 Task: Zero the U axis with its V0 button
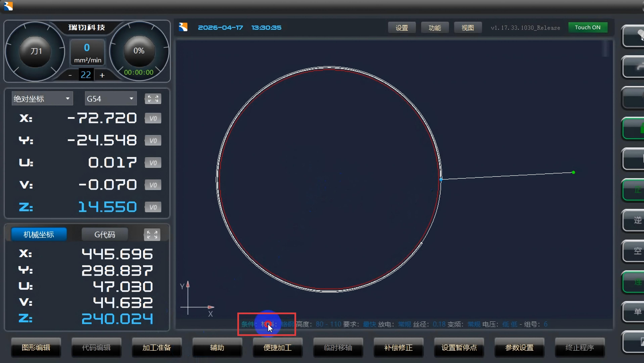153,163
